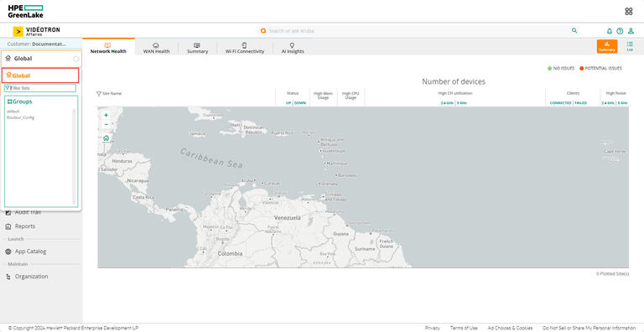
Task: Select 2.4 GHz under High Noise
Action: pos(608,103)
